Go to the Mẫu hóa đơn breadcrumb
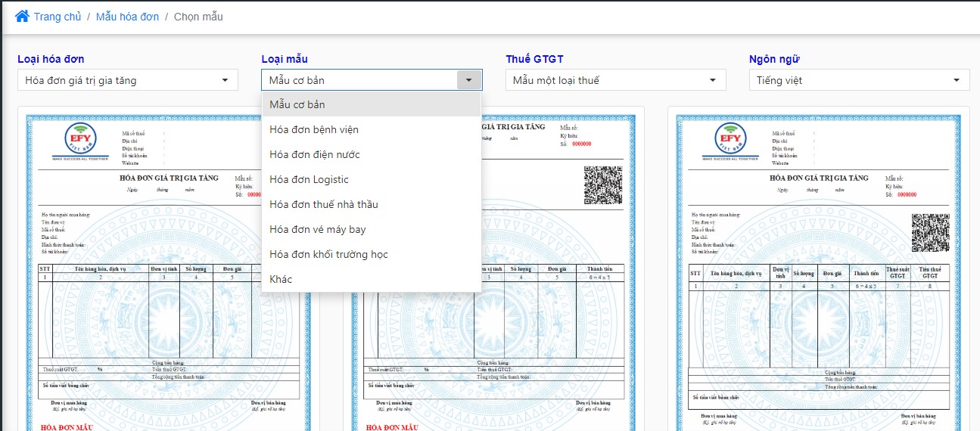 [127, 17]
